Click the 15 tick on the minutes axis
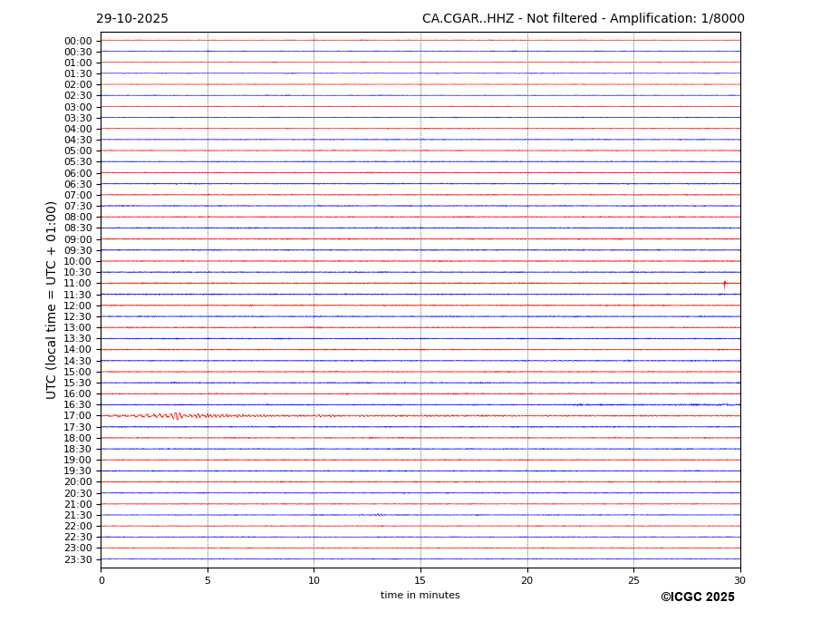840x631 pixels. 420,580
